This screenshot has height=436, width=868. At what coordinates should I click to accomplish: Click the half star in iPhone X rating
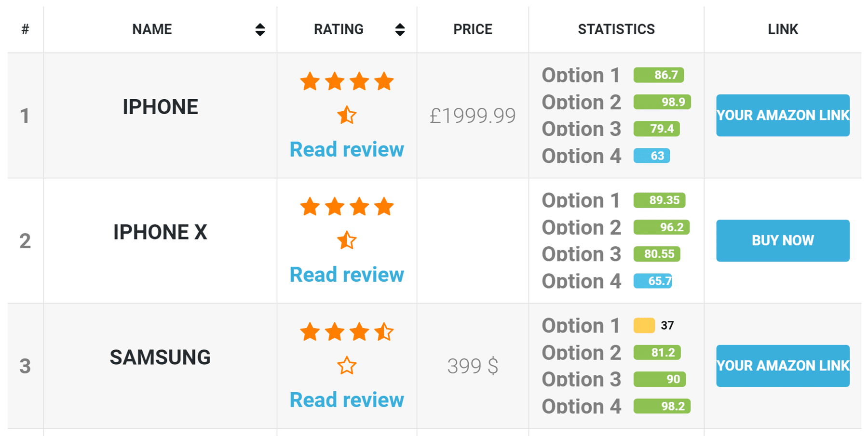(347, 240)
